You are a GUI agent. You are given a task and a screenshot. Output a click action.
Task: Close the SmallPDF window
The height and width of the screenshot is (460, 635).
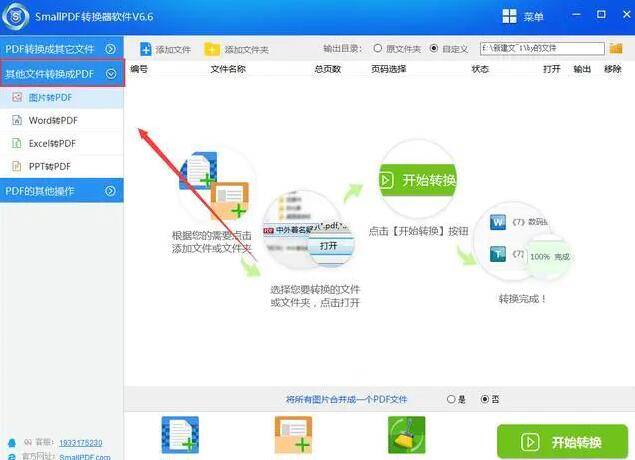626,15
